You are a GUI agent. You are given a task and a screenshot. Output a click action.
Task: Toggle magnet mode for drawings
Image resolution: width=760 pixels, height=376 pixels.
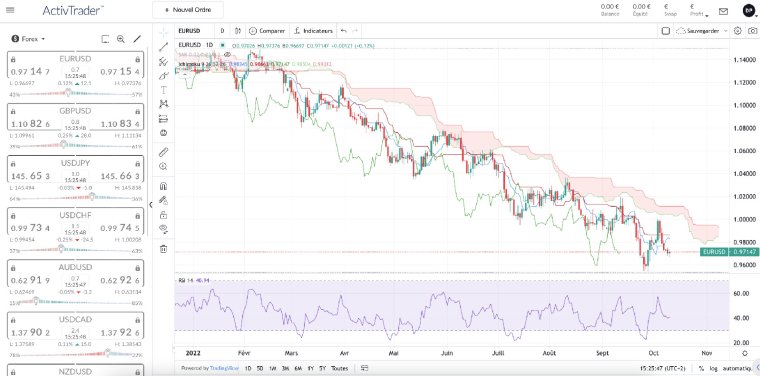pyautogui.click(x=164, y=186)
